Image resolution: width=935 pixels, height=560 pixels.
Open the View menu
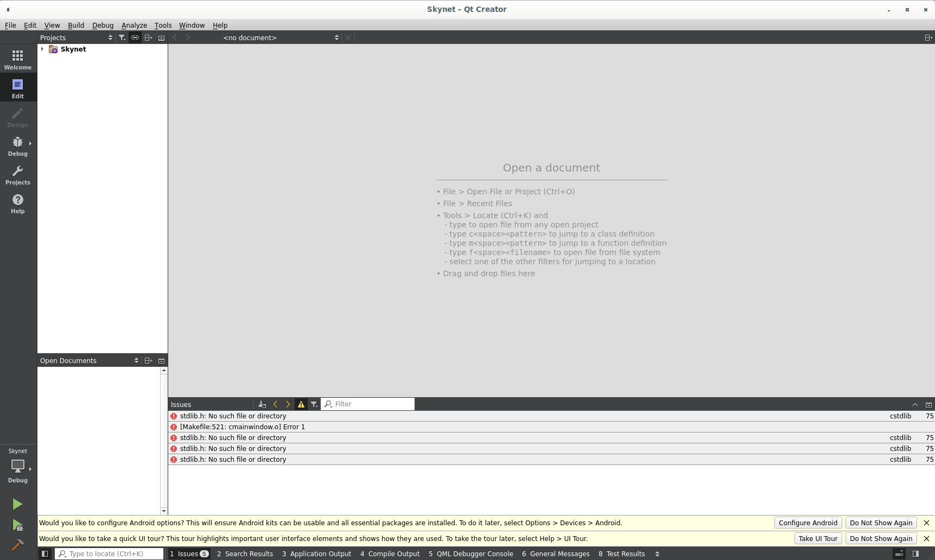pos(52,25)
